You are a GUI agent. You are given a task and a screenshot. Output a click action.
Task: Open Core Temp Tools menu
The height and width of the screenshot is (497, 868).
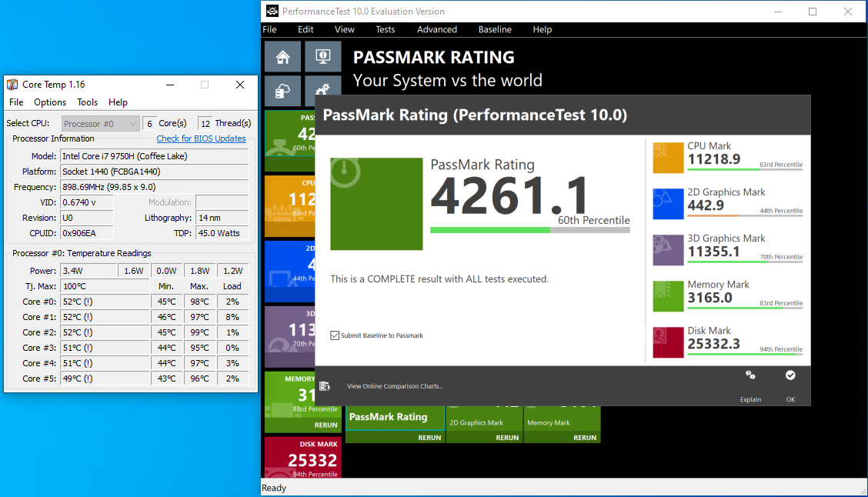[x=87, y=102]
